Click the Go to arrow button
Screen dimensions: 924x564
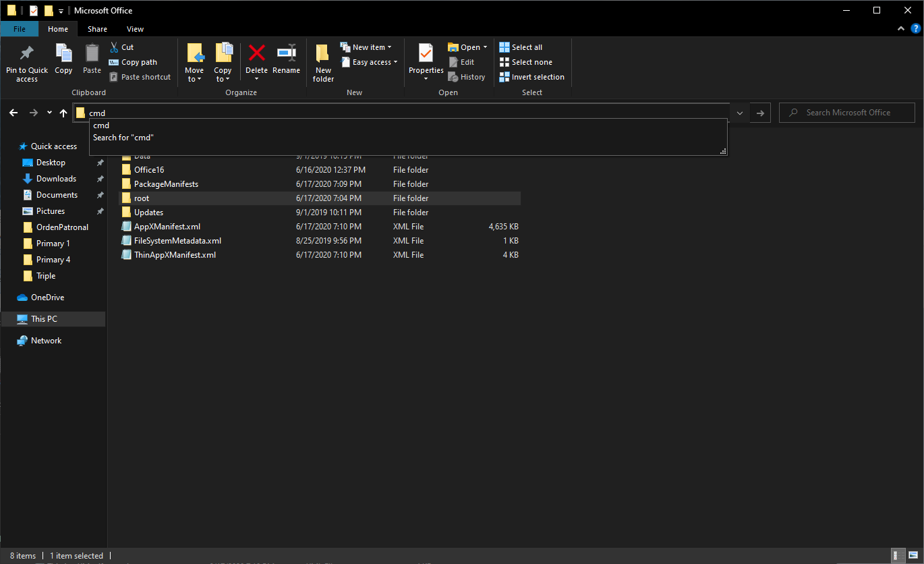tap(760, 113)
